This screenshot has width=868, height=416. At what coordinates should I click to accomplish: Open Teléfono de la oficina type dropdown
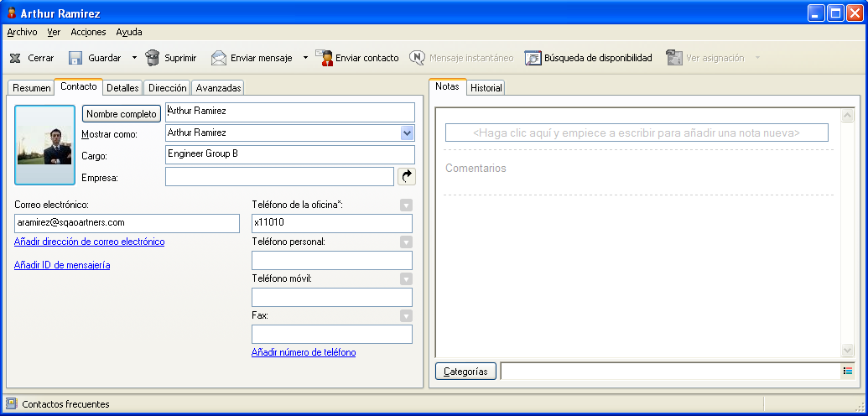pyautogui.click(x=406, y=205)
